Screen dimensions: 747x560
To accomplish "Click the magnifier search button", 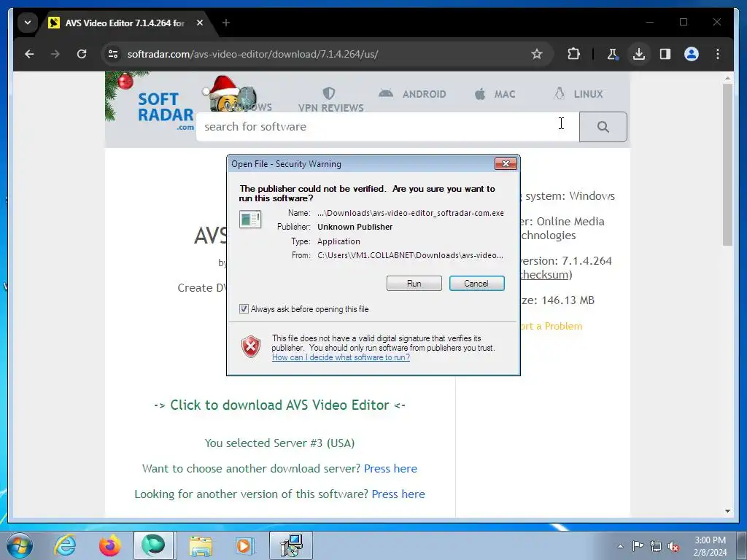I will [x=603, y=127].
